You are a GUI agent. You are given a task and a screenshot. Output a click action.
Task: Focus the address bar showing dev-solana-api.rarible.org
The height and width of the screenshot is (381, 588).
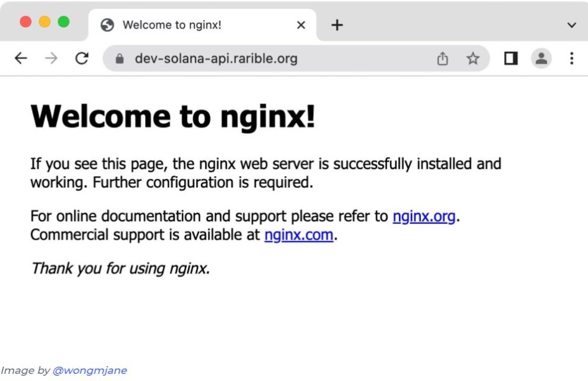click(x=296, y=58)
